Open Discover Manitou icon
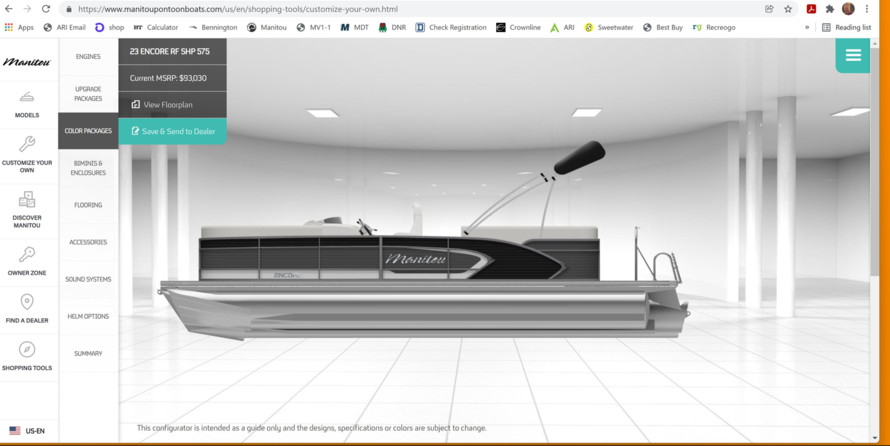The width and height of the screenshot is (890, 446). point(27,199)
